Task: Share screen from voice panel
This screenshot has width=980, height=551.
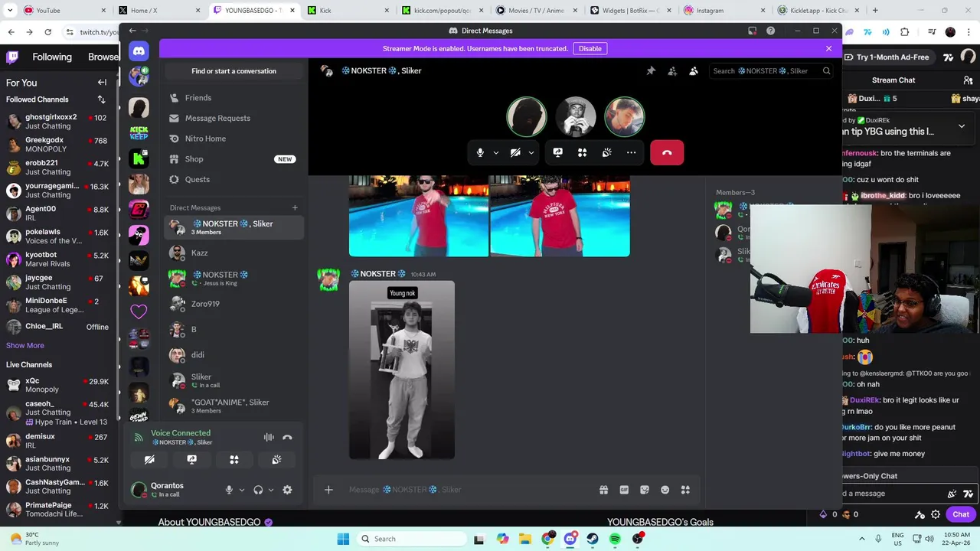Action: coord(192,459)
